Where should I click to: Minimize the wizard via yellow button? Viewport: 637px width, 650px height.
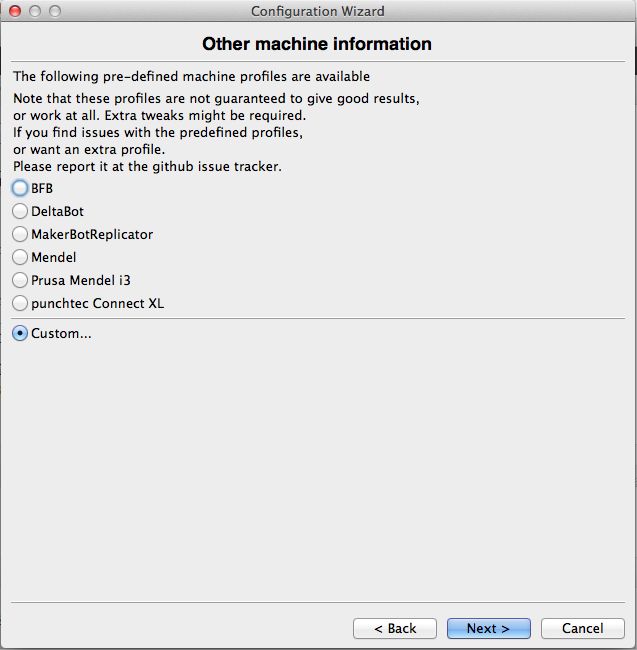coord(35,11)
